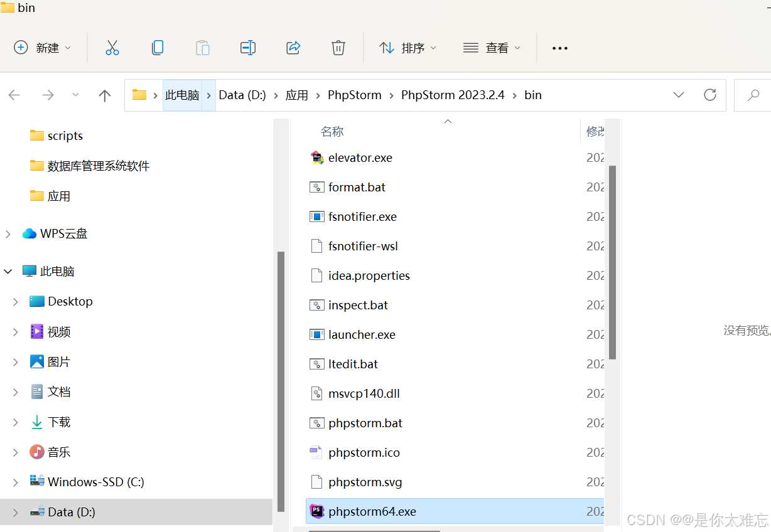This screenshot has height=532, width=771.
Task: Select launcher.exe file
Action: point(455,334)
